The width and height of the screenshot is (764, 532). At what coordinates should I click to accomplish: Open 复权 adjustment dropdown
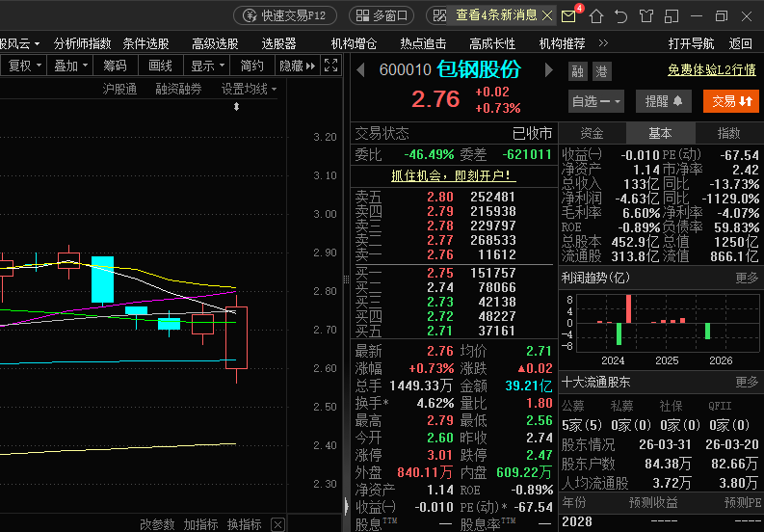(x=23, y=66)
